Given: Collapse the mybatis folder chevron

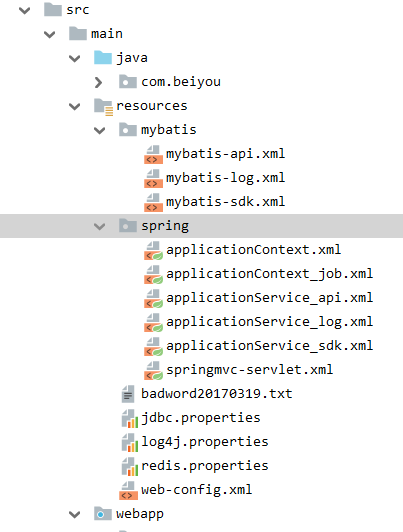Looking at the screenshot, I should point(99,130).
